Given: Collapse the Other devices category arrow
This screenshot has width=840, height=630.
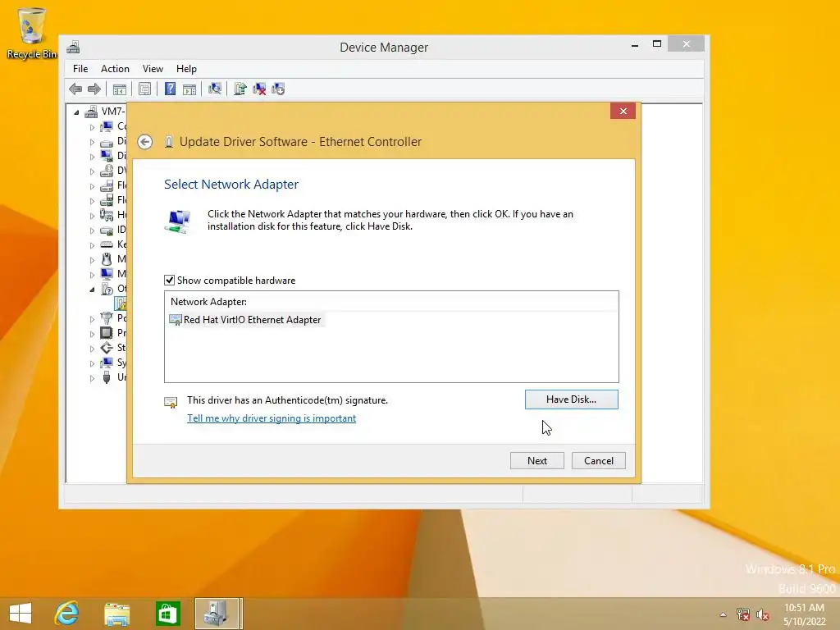Looking at the screenshot, I should [92, 290].
